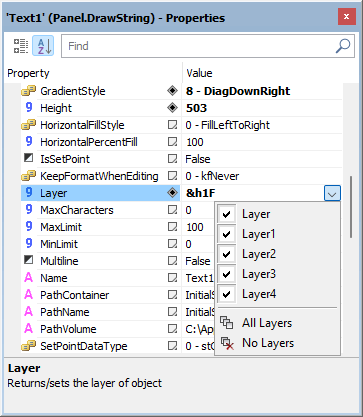This screenshot has height=417, width=363.
Task: Switch to categorized property view
Action: [x=21, y=46]
